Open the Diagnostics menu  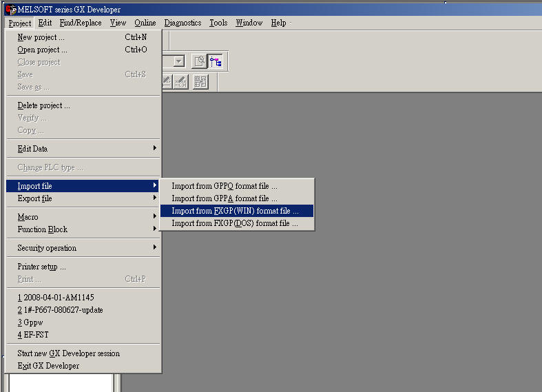point(183,23)
